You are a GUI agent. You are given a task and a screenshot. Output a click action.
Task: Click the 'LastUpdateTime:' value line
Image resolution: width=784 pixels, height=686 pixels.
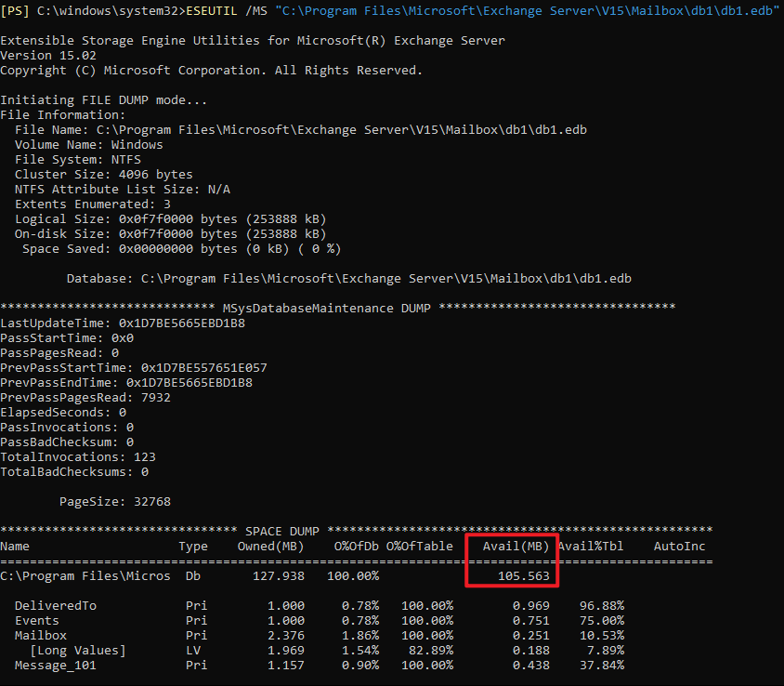click(123, 323)
